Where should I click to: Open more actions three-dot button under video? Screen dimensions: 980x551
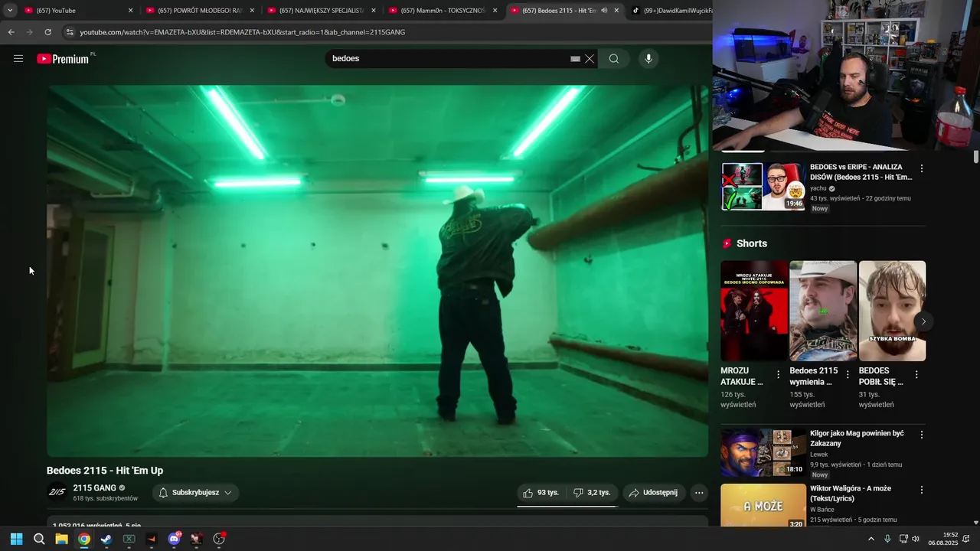[x=699, y=493]
